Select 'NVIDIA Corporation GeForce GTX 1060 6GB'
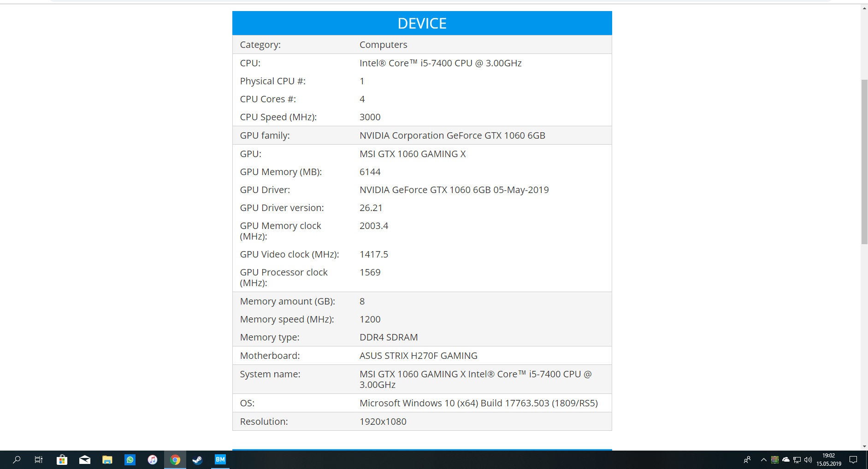Viewport: 868px width, 469px height. click(x=453, y=135)
